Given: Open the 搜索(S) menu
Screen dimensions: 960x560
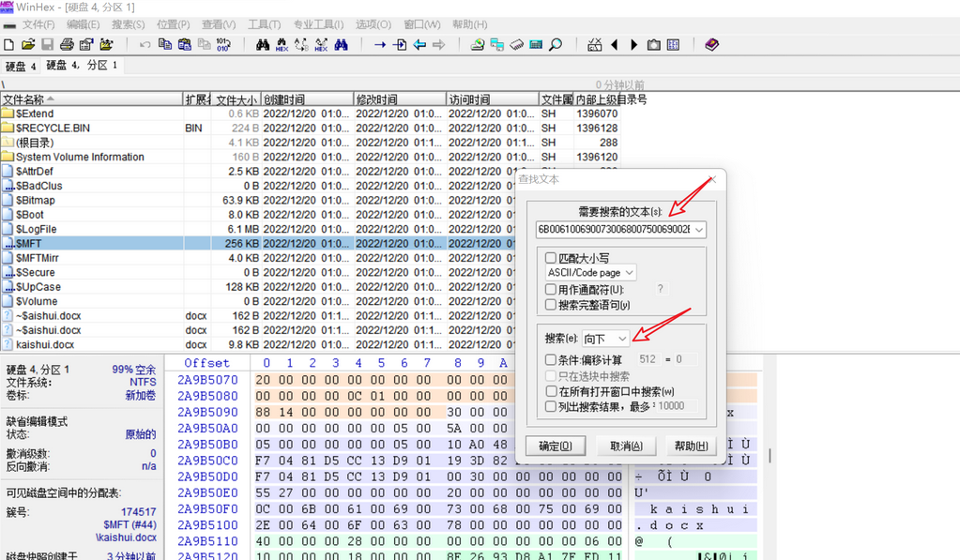Looking at the screenshot, I should 128,24.
